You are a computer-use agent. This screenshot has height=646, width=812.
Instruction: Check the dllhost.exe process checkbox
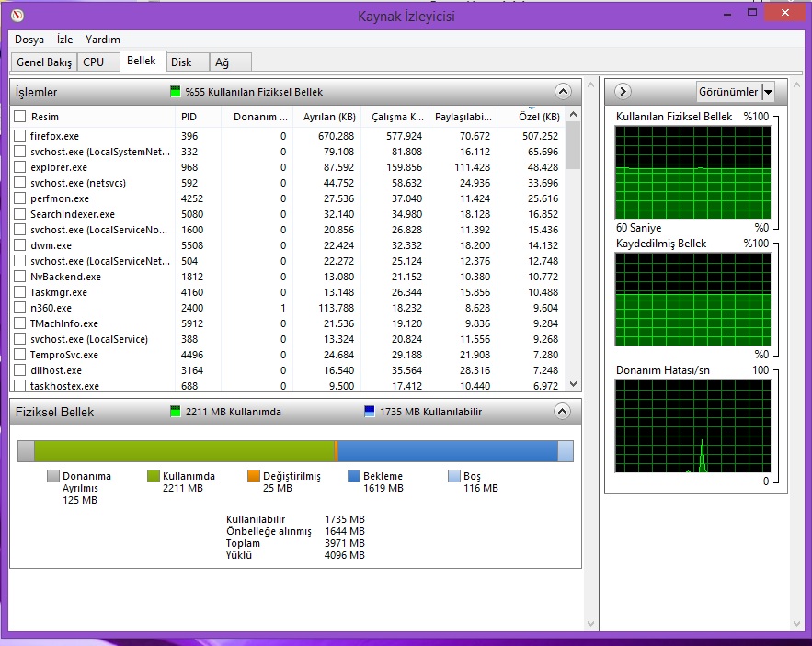(x=19, y=370)
